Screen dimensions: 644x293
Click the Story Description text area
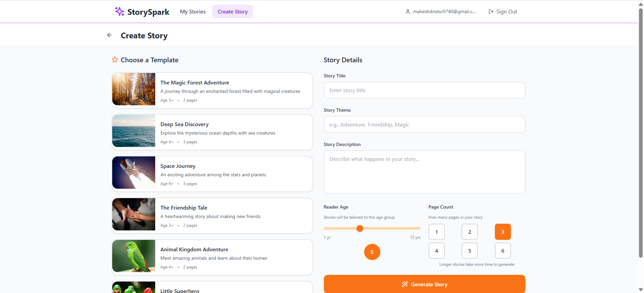[424, 172]
